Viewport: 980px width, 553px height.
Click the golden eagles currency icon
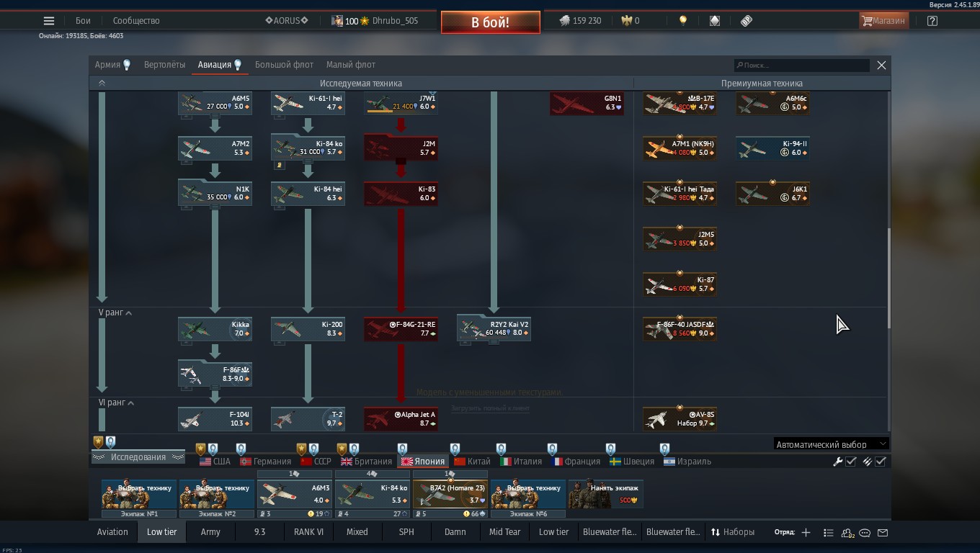pyautogui.click(x=627, y=21)
